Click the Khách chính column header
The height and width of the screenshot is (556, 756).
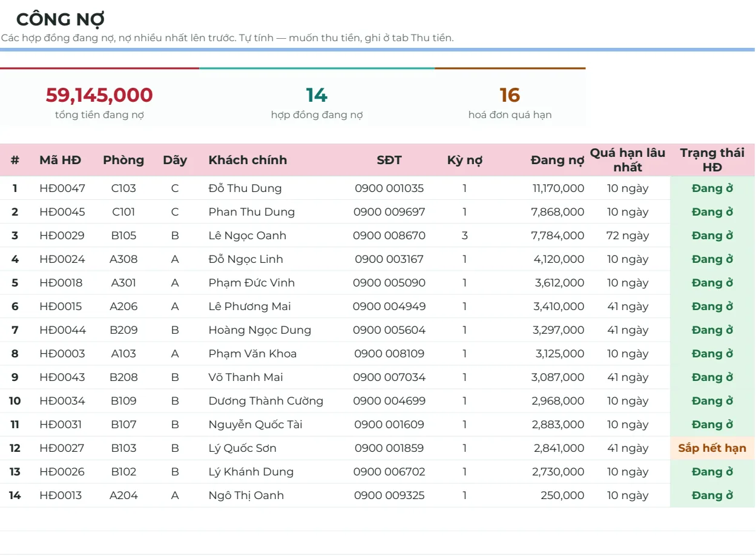[248, 161]
